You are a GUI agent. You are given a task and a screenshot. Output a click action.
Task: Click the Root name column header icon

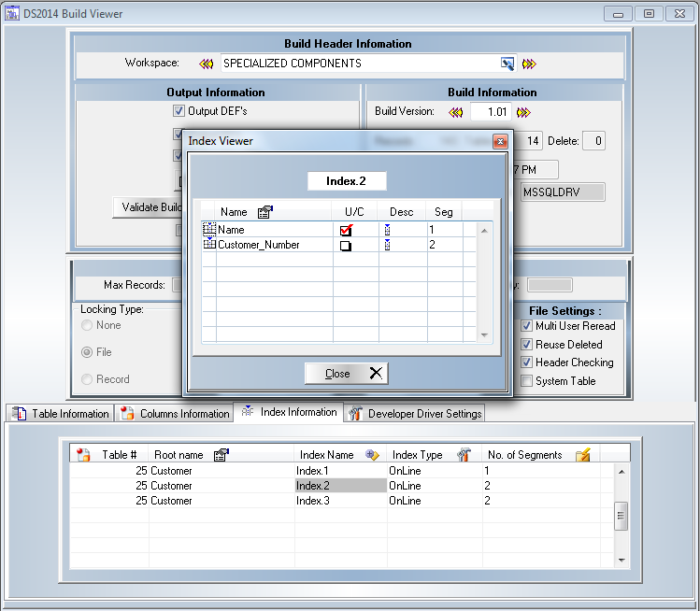[x=221, y=455]
